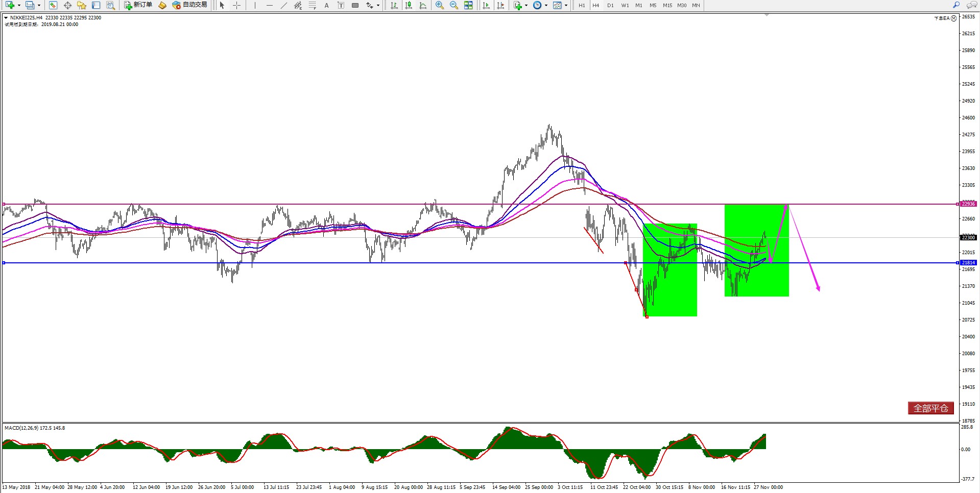The height and width of the screenshot is (493, 980).
Task: Toggle the Data Window icon
Action: click(x=67, y=5)
